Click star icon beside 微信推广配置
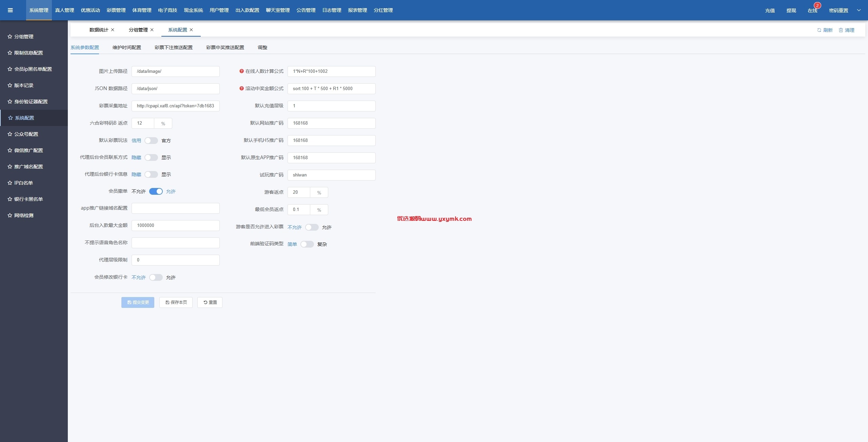The image size is (868, 442). point(10,150)
